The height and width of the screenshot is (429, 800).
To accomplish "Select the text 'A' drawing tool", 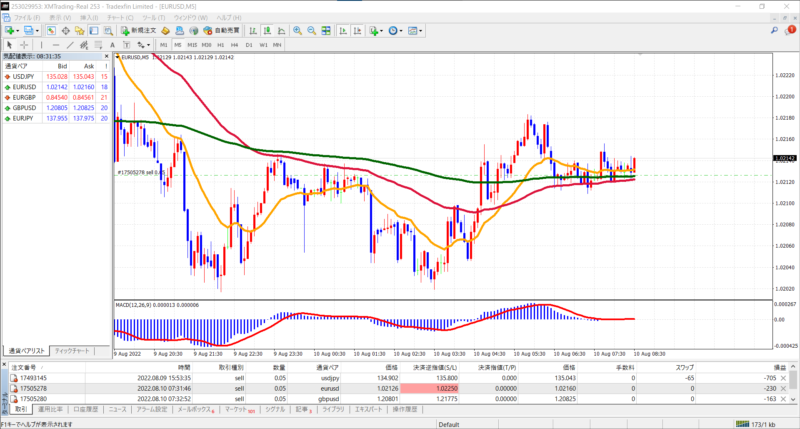I will [112, 45].
